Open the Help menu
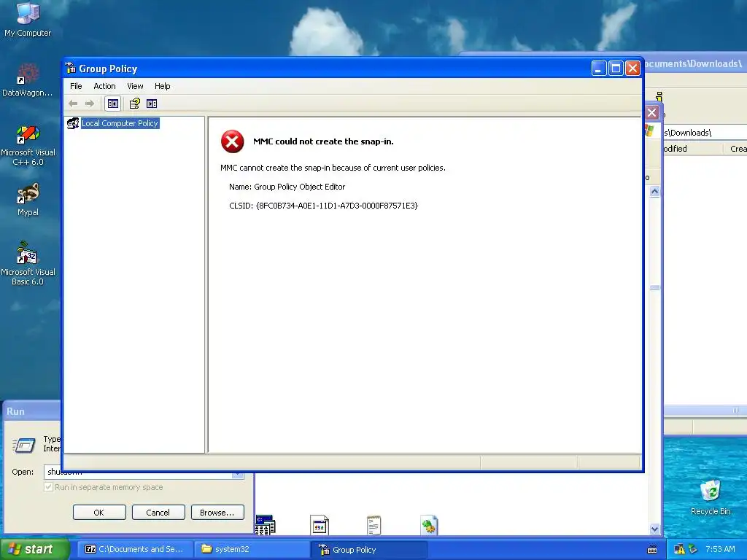The width and height of the screenshot is (747, 560). tap(162, 86)
